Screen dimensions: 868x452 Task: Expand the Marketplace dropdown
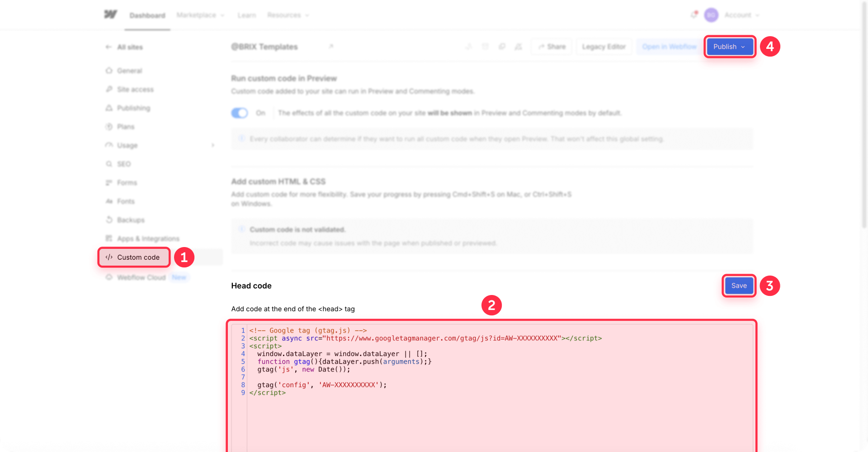pyautogui.click(x=200, y=15)
